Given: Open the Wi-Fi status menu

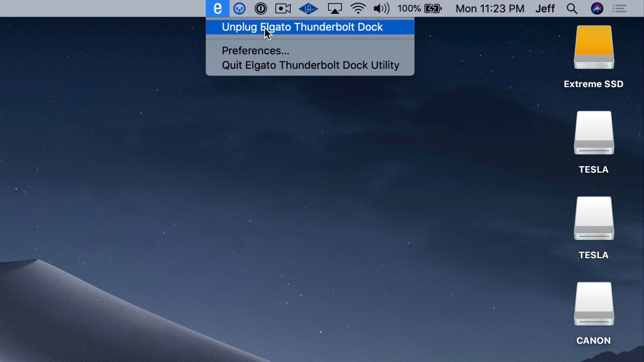Looking at the screenshot, I should click(358, 8).
